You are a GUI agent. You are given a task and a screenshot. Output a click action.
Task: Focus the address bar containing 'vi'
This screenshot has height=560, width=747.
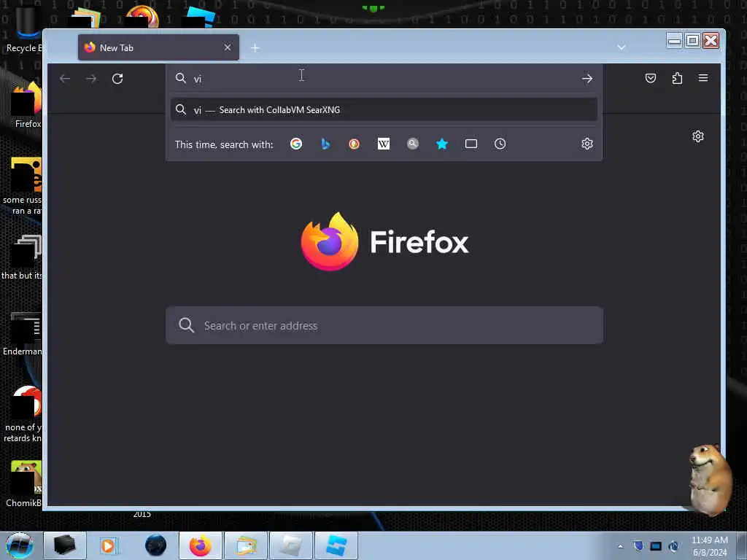(384, 79)
